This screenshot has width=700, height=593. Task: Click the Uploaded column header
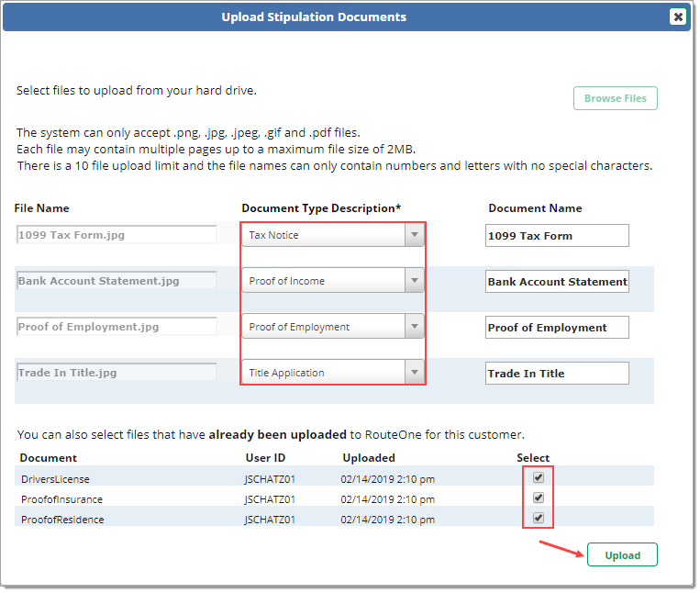(x=369, y=458)
